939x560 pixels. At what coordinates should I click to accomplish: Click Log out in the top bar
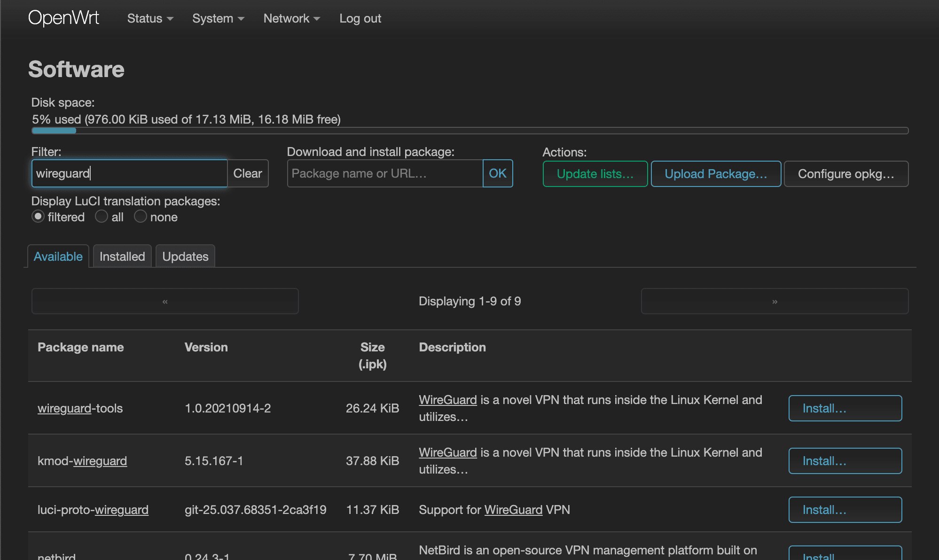(x=360, y=18)
